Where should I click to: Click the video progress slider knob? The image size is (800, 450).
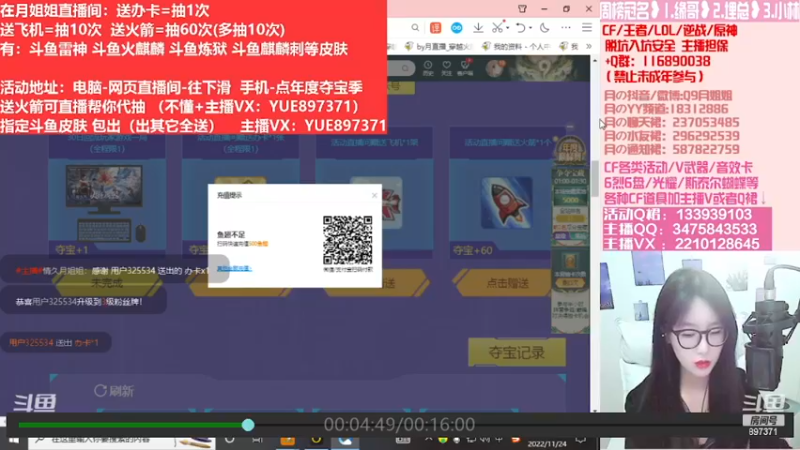(x=248, y=424)
